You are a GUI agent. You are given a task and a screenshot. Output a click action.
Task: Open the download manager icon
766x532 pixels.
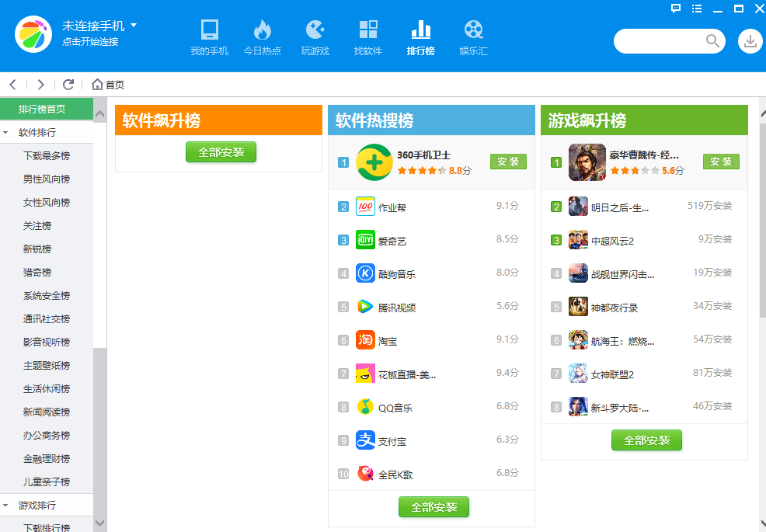click(750, 41)
